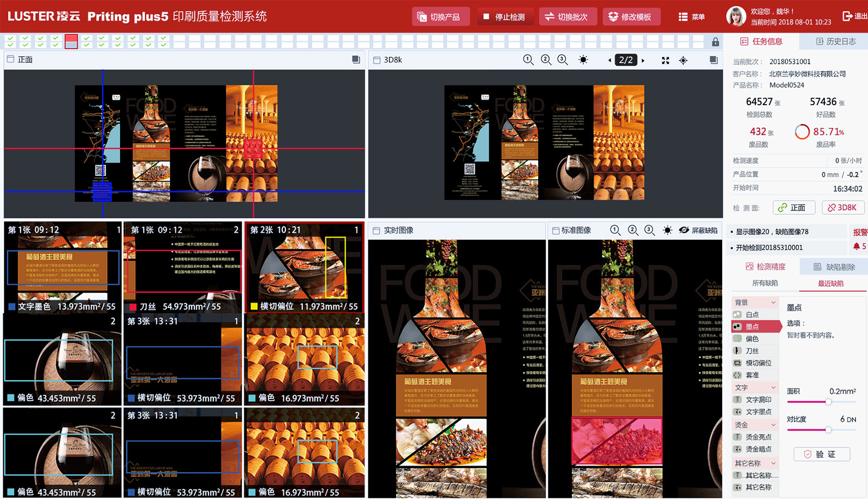Click the lock icon beside the status grid
Image resolution: width=868 pixels, height=499 pixels.
[715, 42]
